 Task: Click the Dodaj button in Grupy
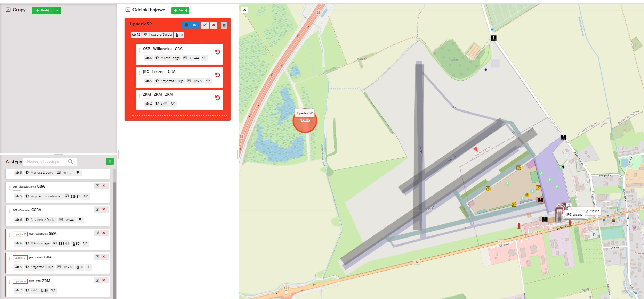pos(43,10)
